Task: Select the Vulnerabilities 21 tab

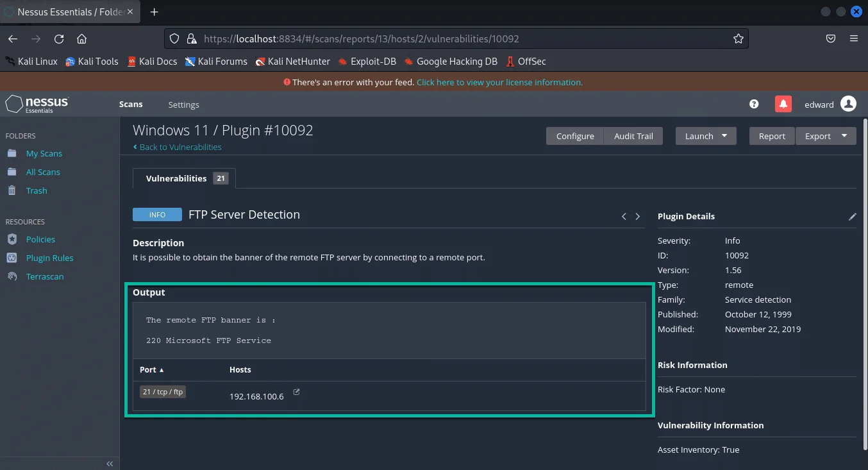Action: pyautogui.click(x=185, y=178)
